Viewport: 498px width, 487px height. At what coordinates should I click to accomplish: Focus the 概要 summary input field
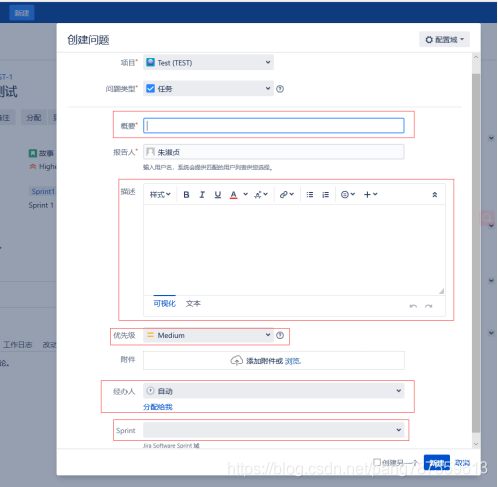tap(274, 126)
